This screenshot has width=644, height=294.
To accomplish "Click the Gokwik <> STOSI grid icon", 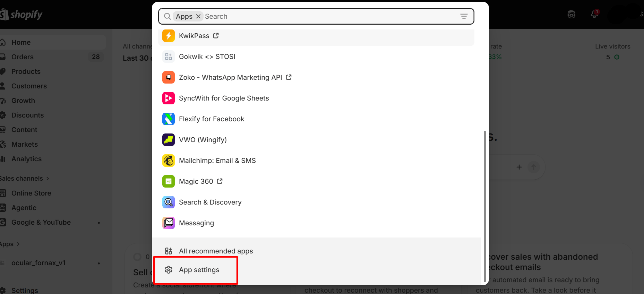I will (169, 57).
